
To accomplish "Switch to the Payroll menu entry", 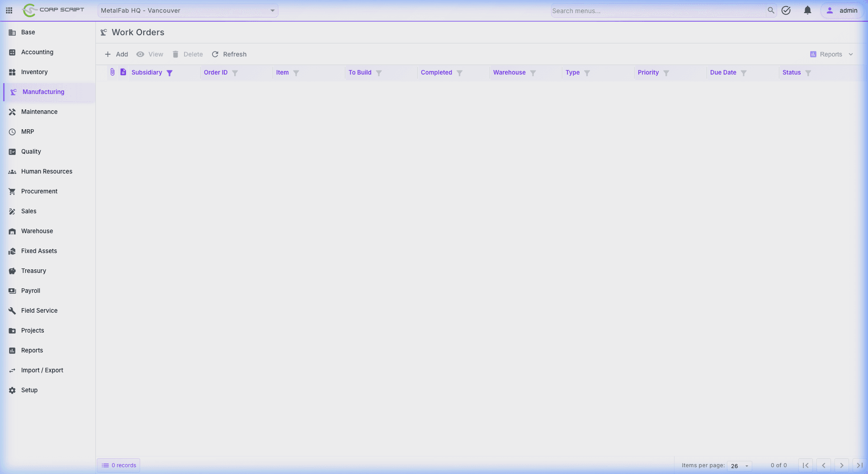I will click(x=31, y=291).
